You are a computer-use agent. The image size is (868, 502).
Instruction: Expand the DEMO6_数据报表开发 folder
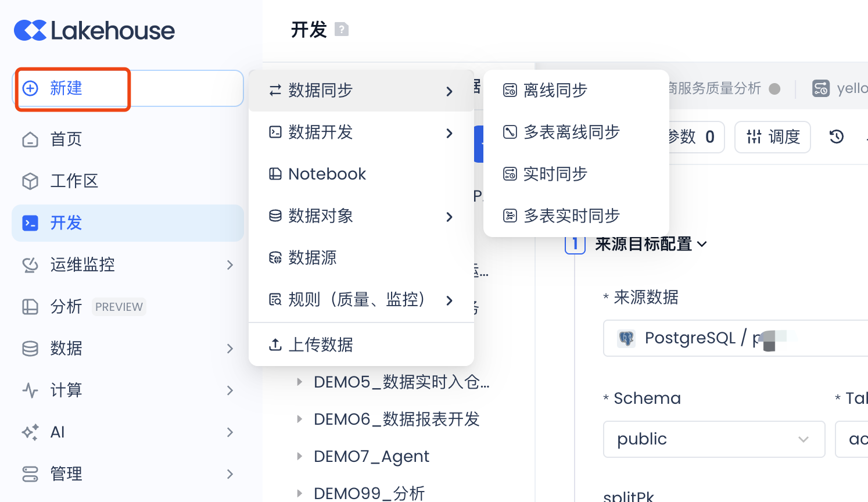(300, 419)
